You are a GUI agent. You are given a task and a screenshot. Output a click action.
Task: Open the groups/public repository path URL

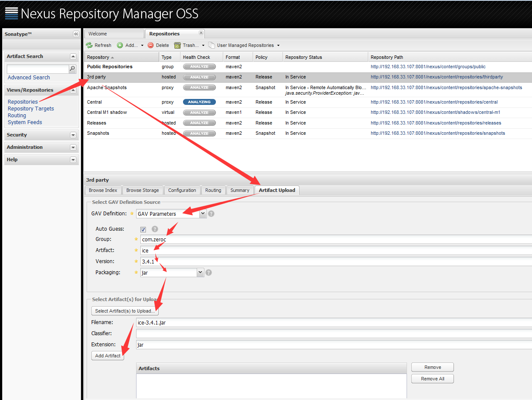pyautogui.click(x=428, y=67)
